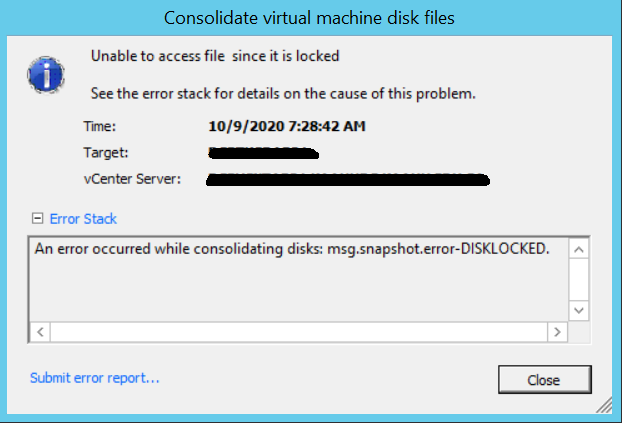Viewport: 622px width, 423px height.
Task: Click the horizontal scrollbar left arrow
Action: tap(40, 332)
